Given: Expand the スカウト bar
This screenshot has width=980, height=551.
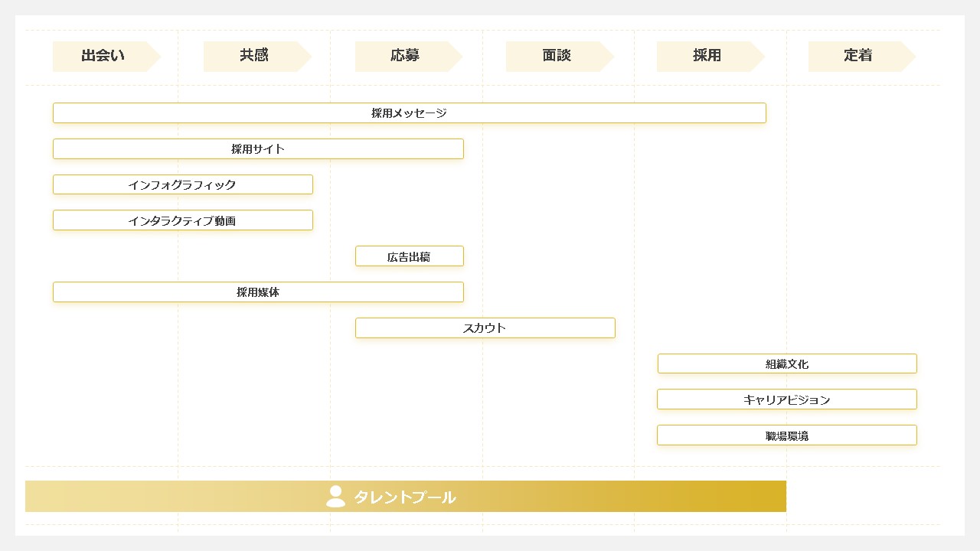Looking at the screenshot, I should 485,328.
